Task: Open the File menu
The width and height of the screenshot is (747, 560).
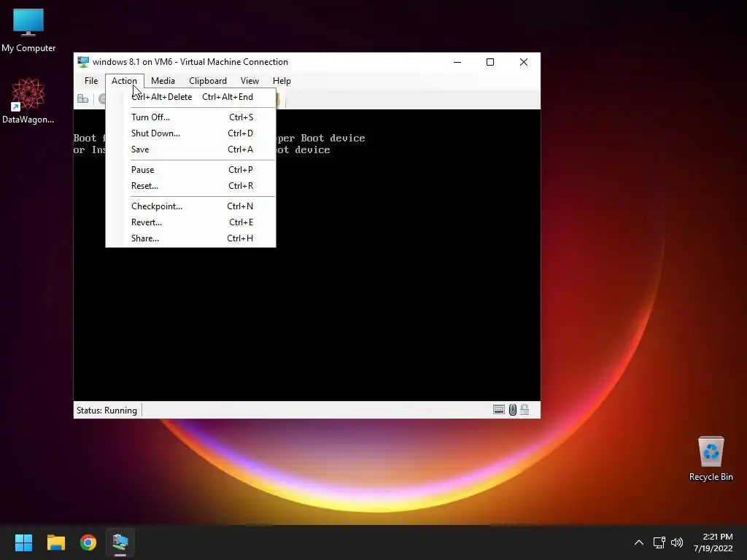Action: [x=91, y=81]
